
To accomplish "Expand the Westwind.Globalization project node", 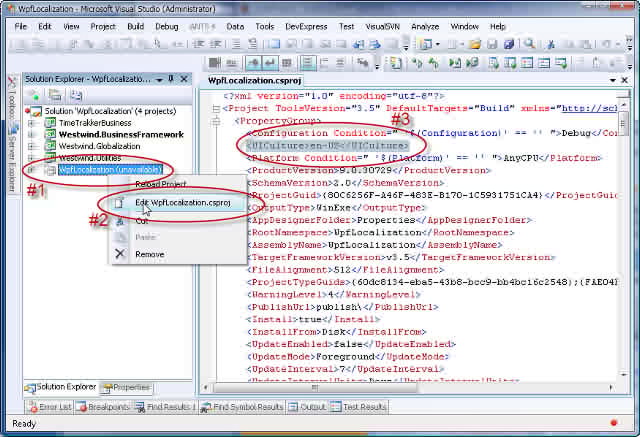I will click(x=31, y=146).
